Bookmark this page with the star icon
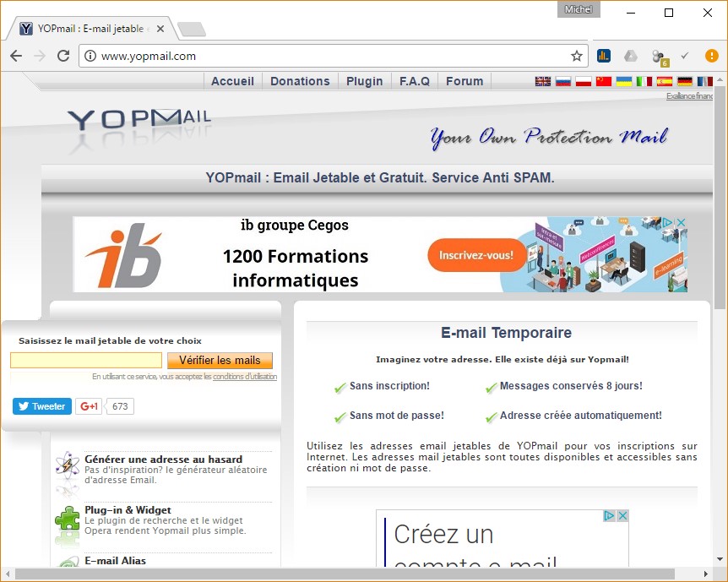Viewport: 728px width, 582px height. pyautogui.click(x=577, y=57)
